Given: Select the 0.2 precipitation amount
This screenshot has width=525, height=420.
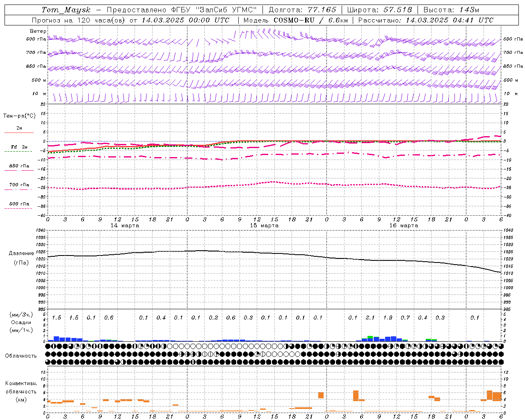Looking at the screenshot, I should click(x=213, y=318).
